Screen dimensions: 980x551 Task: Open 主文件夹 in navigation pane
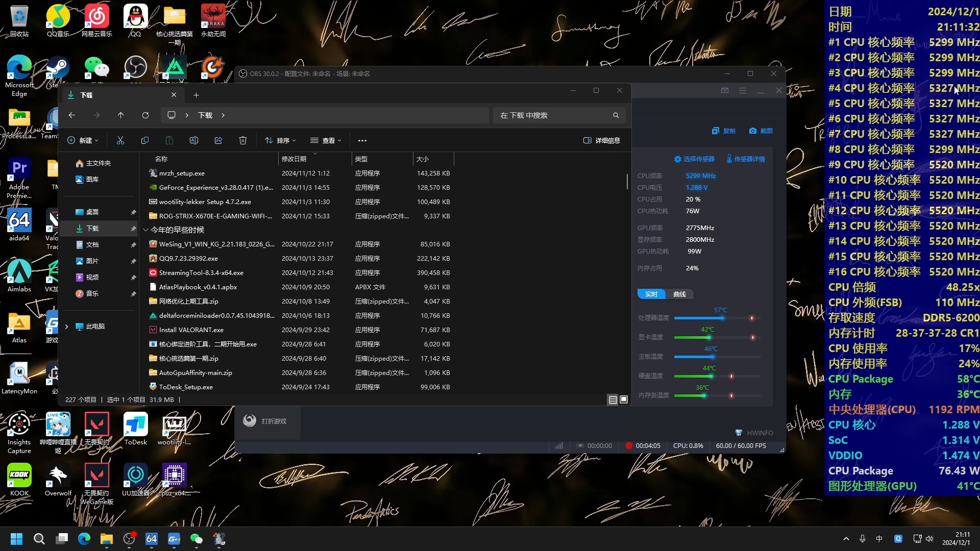98,163
